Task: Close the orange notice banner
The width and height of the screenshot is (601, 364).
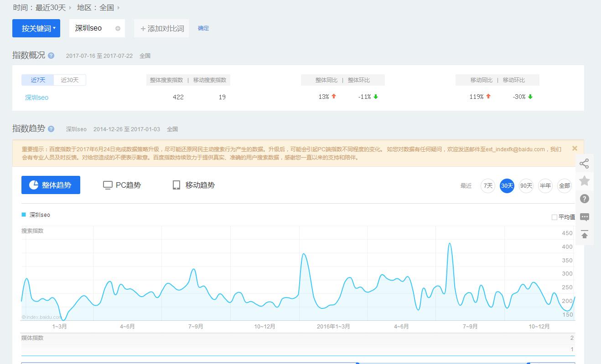Action: pos(575,148)
